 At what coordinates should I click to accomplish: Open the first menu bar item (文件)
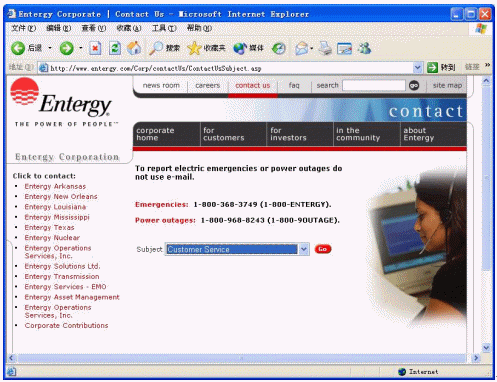(x=23, y=28)
